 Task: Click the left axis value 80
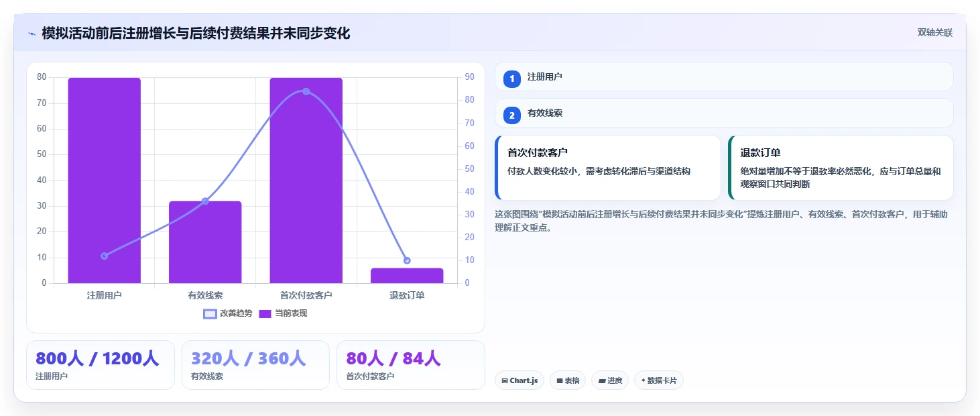tap(42, 77)
